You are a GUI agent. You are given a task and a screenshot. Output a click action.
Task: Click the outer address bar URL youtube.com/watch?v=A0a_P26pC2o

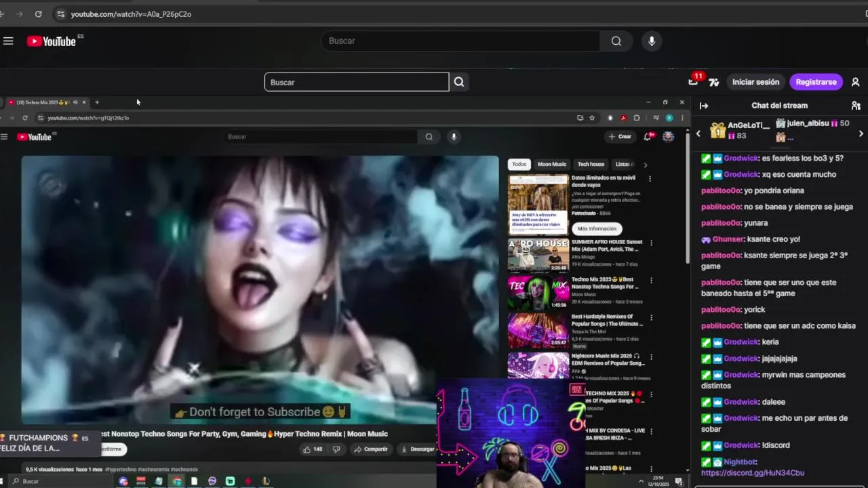tap(131, 14)
